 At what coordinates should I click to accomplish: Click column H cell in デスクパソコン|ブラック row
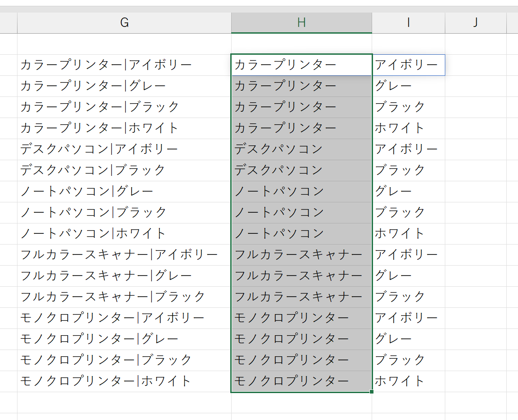click(x=302, y=171)
